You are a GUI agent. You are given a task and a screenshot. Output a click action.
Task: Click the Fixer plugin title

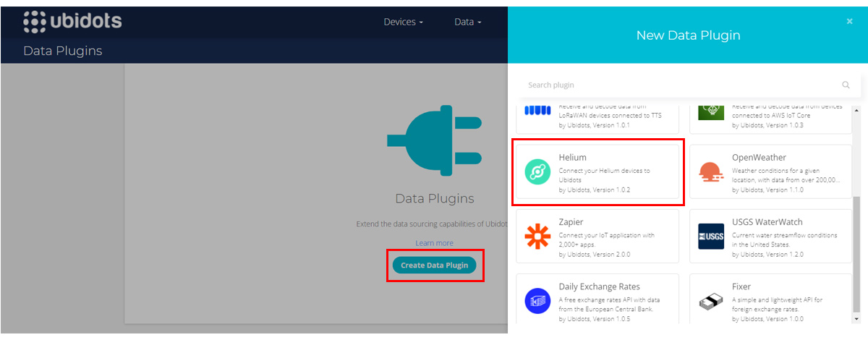click(x=741, y=286)
